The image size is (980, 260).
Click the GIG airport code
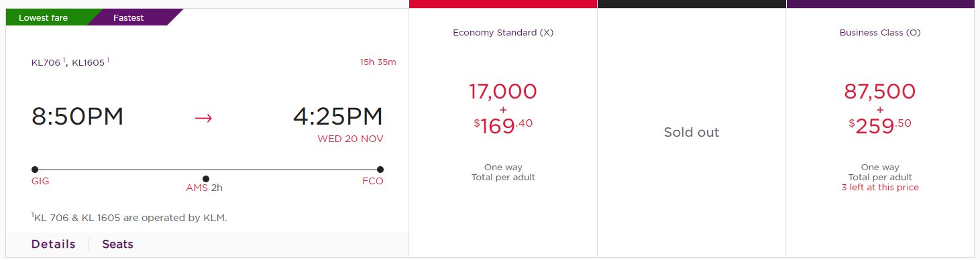[40, 181]
